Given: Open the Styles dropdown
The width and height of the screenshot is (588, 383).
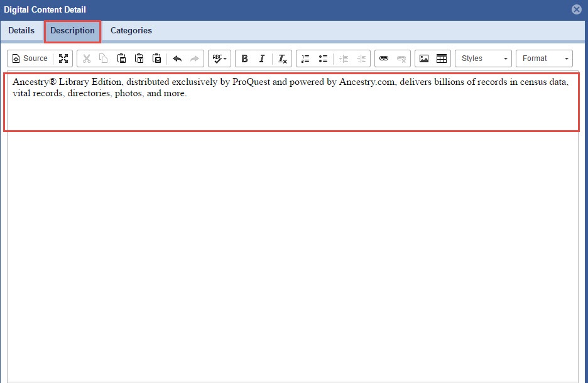Looking at the screenshot, I should click(483, 58).
